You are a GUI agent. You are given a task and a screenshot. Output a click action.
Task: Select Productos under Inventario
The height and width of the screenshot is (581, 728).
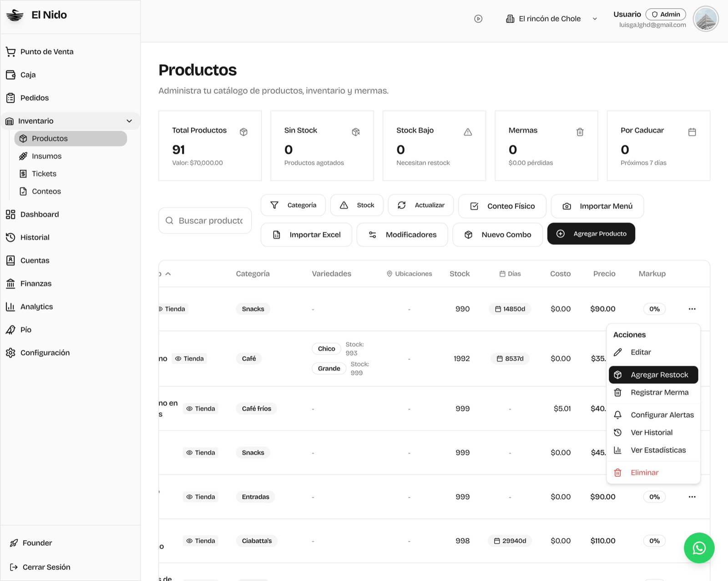click(71, 138)
